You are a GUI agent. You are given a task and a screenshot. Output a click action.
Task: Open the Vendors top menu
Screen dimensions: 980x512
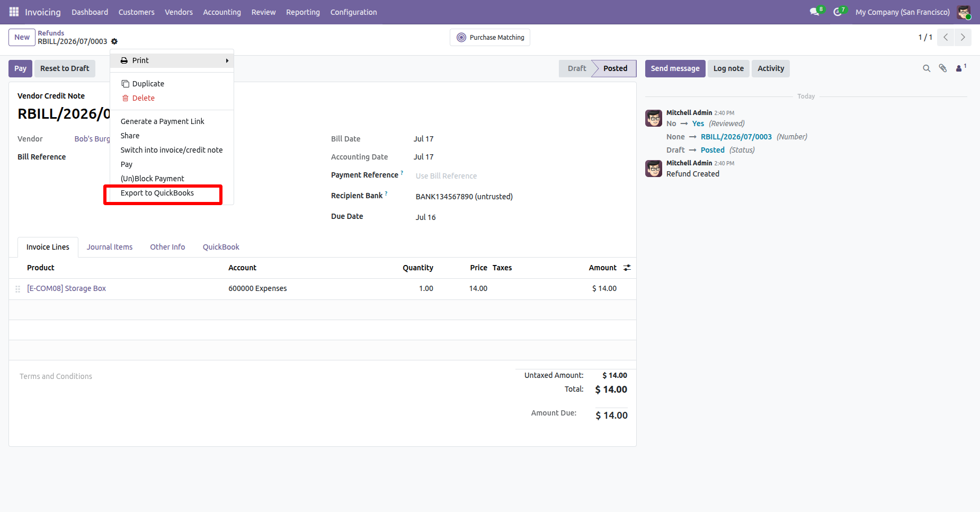click(179, 12)
